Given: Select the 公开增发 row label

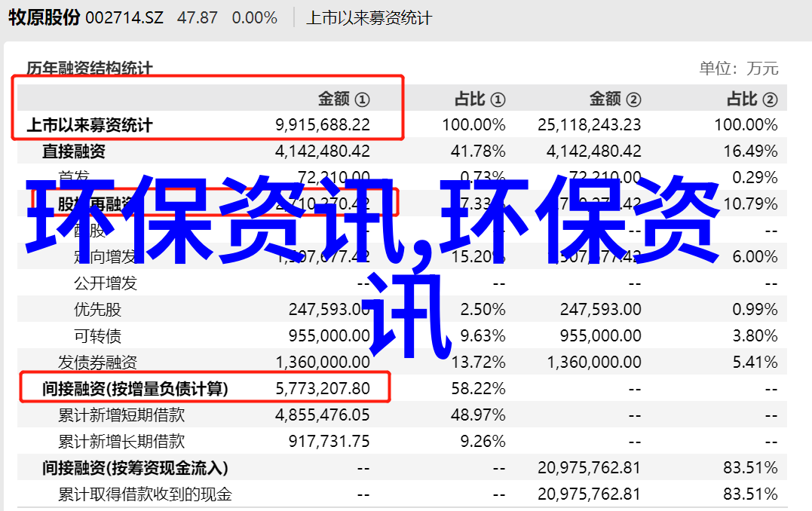Looking at the screenshot, I should click(x=106, y=283).
